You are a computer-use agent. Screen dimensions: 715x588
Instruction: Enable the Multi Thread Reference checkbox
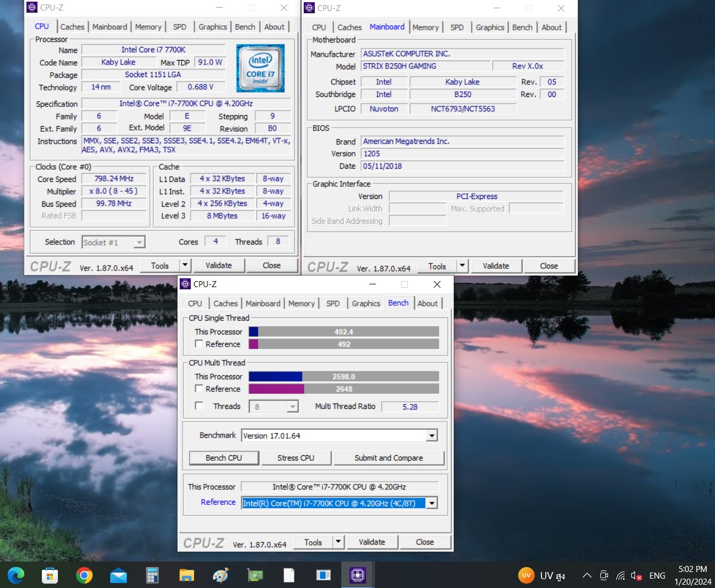(199, 389)
